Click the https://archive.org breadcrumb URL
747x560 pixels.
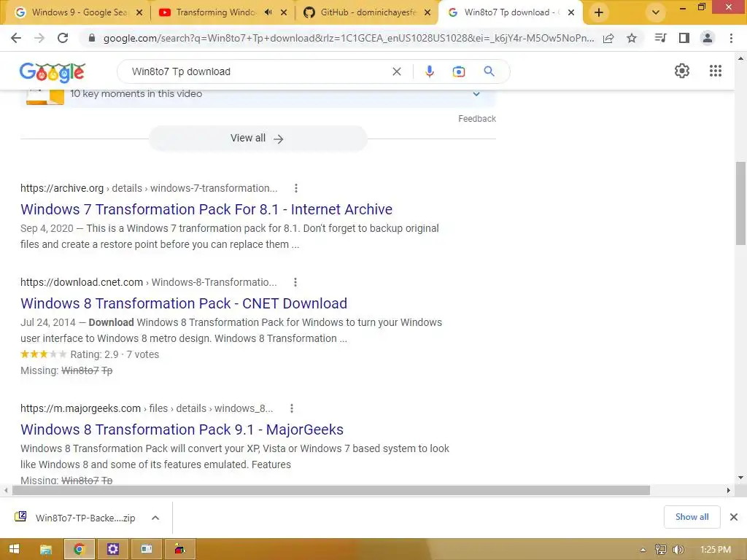click(x=62, y=188)
